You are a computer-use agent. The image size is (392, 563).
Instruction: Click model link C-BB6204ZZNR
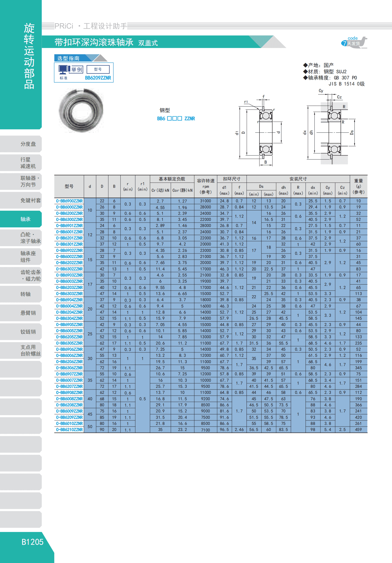click(69, 312)
